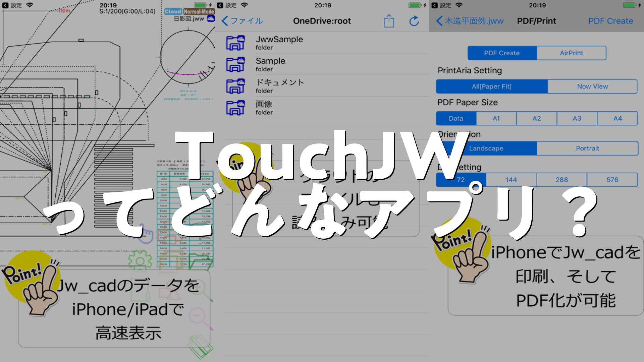Tap the green gear settings icon
The height and width of the screenshot is (362, 644).
[x=140, y=260]
